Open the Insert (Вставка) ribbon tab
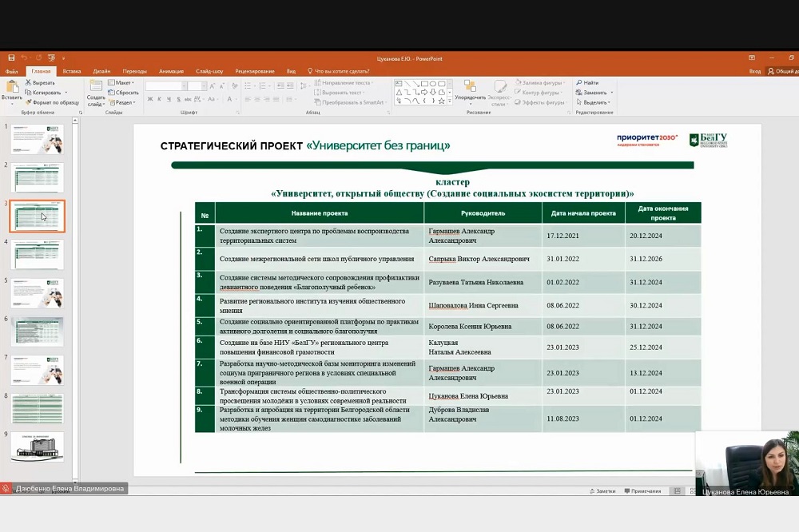This screenshot has width=799, height=532. [72, 71]
